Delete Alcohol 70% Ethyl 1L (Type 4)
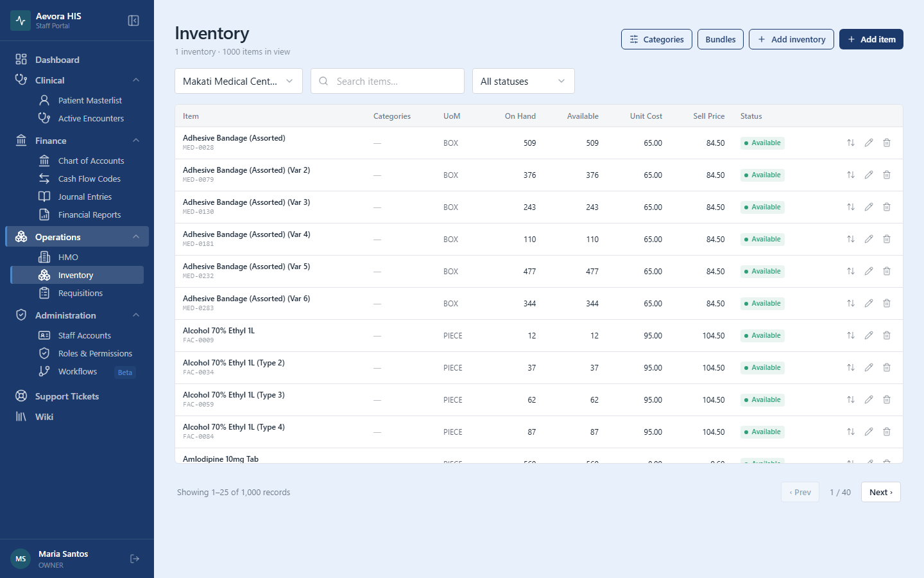Image resolution: width=924 pixels, height=578 pixels. tap(887, 432)
